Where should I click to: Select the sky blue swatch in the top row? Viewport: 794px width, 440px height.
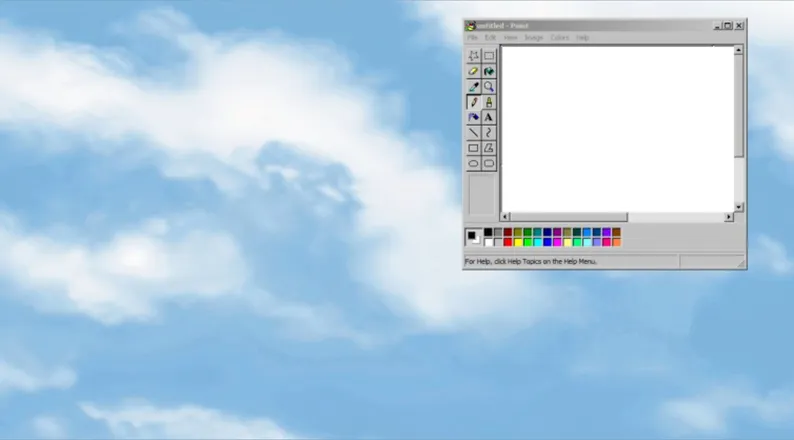[x=587, y=232]
